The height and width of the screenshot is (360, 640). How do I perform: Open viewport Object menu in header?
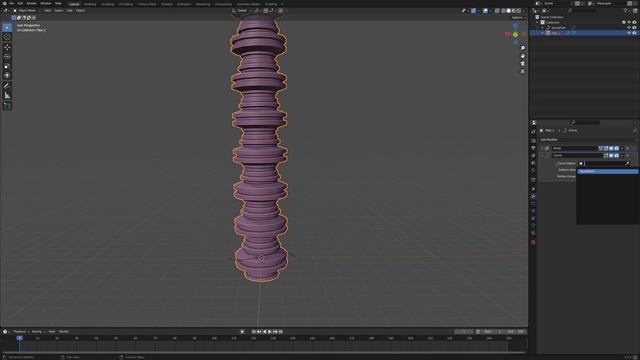[x=80, y=11]
